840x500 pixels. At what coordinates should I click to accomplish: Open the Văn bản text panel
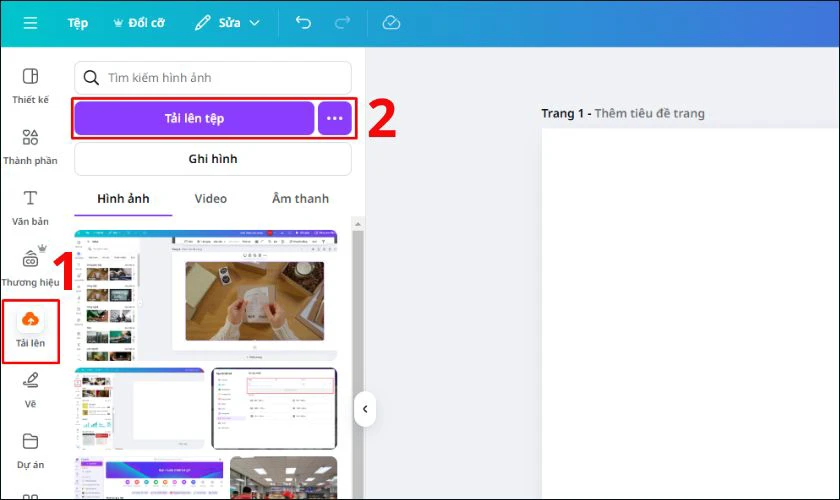click(x=31, y=208)
